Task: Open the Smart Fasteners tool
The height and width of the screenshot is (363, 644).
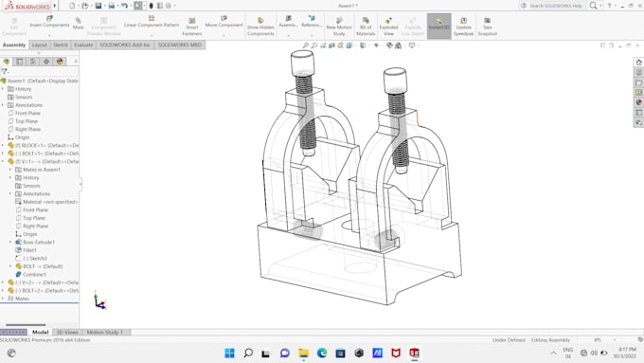Action: coord(192,27)
